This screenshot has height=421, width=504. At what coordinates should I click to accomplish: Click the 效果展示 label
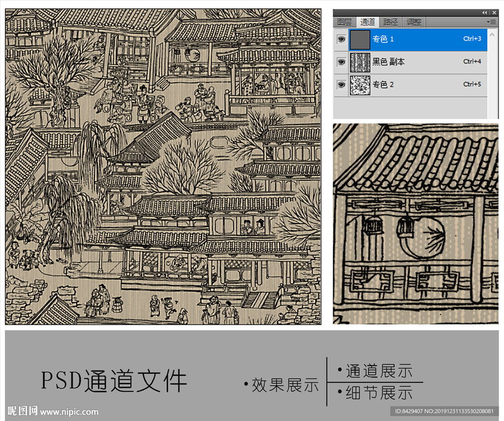tap(281, 385)
